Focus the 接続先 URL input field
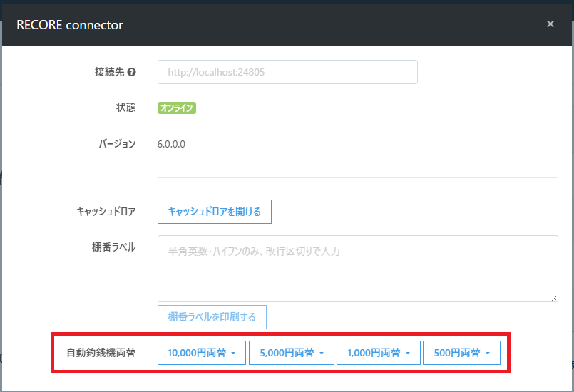574x392 pixels. click(x=287, y=72)
